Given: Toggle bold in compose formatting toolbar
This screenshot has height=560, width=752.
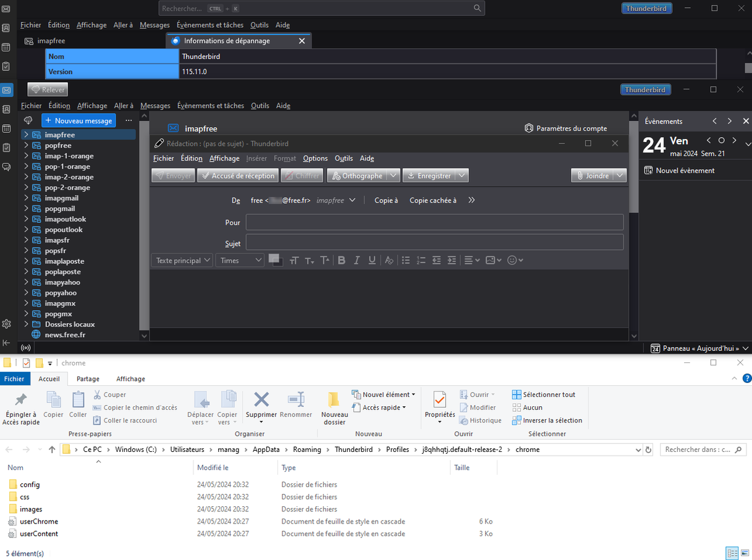Looking at the screenshot, I should click(x=342, y=261).
